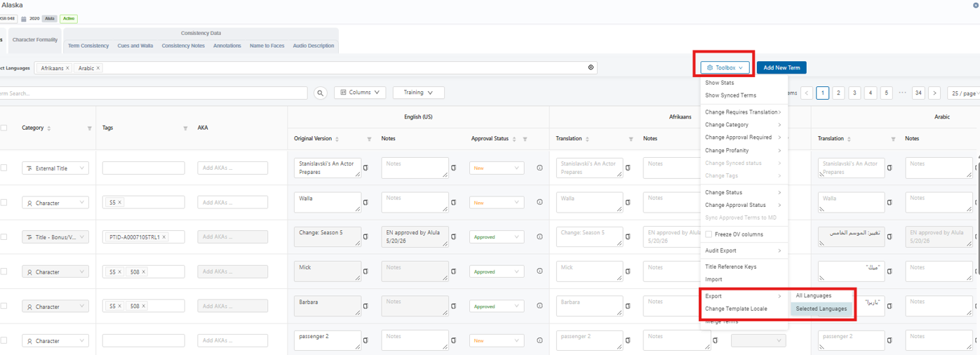Switch to the Annotations tab
Viewport: 980px width, 355px height.
(227, 46)
